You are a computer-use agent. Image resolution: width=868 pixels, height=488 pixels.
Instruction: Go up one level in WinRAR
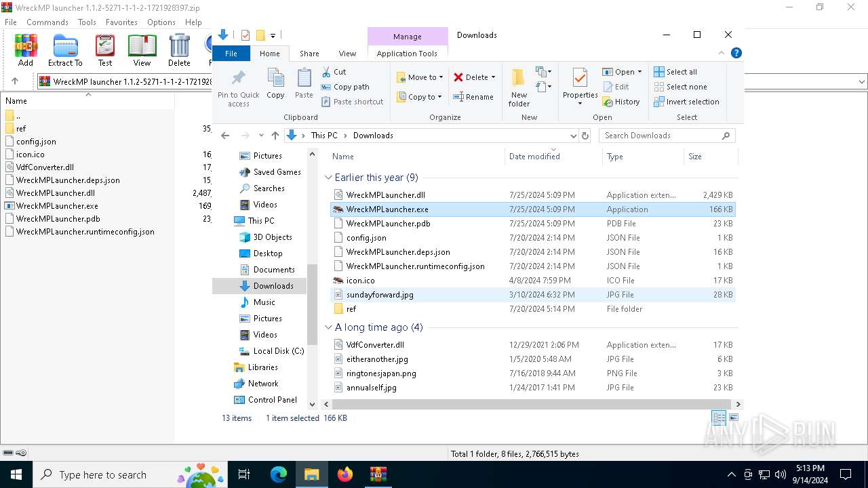coord(15,81)
